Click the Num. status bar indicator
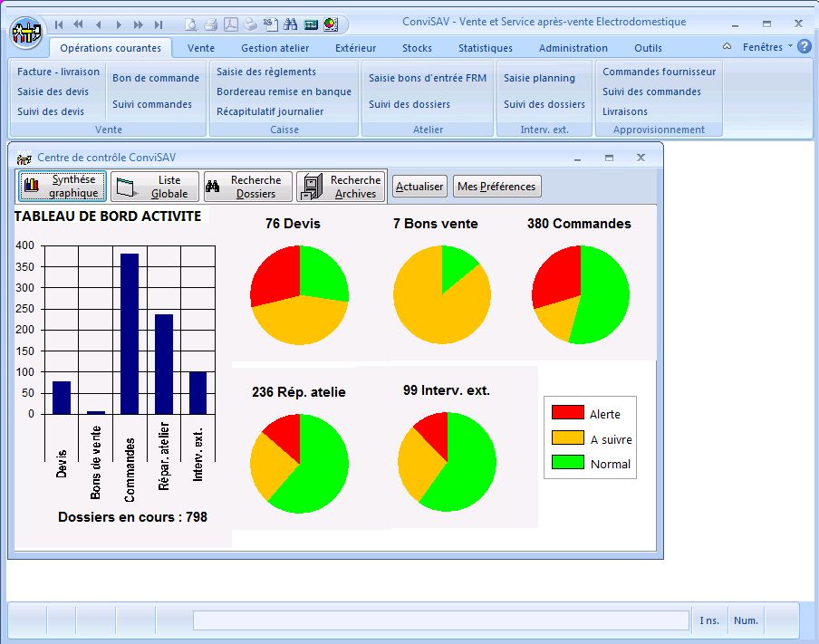Image resolution: width=819 pixels, height=644 pixels. (x=746, y=620)
